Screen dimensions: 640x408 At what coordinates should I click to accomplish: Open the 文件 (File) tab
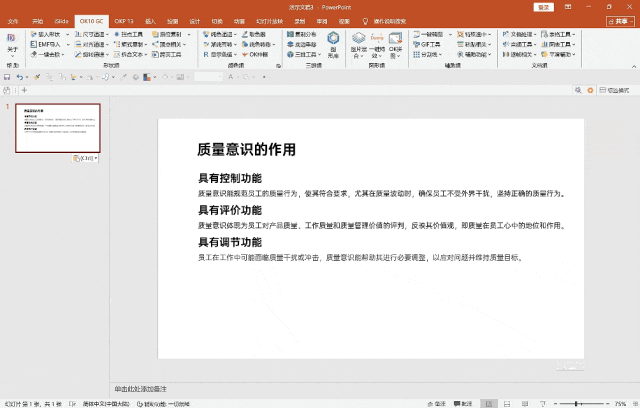click(13, 21)
